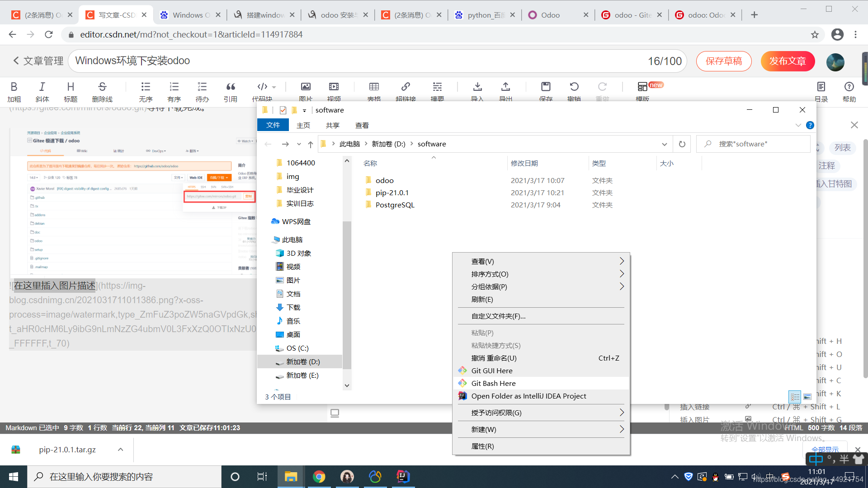The width and height of the screenshot is (868, 488).
Task: Select 新加卷 (E:) in navigation pane
Action: click(302, 375)
